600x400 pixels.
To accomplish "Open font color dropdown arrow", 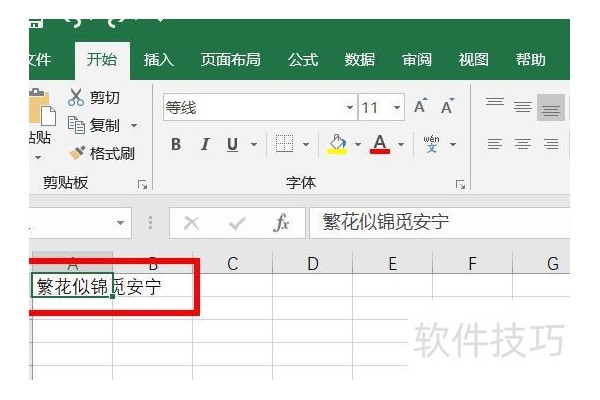I will [x=401, y=144].
